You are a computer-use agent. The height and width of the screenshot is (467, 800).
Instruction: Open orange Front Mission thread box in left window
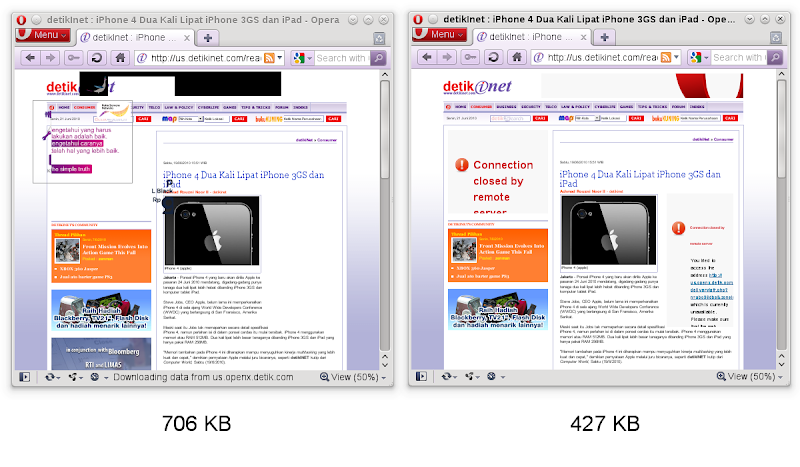(x=101, y=256)
